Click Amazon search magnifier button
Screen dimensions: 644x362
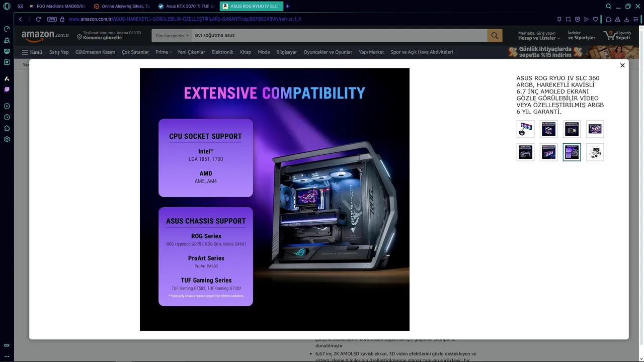pyautogui.click(x=495, y=35)
